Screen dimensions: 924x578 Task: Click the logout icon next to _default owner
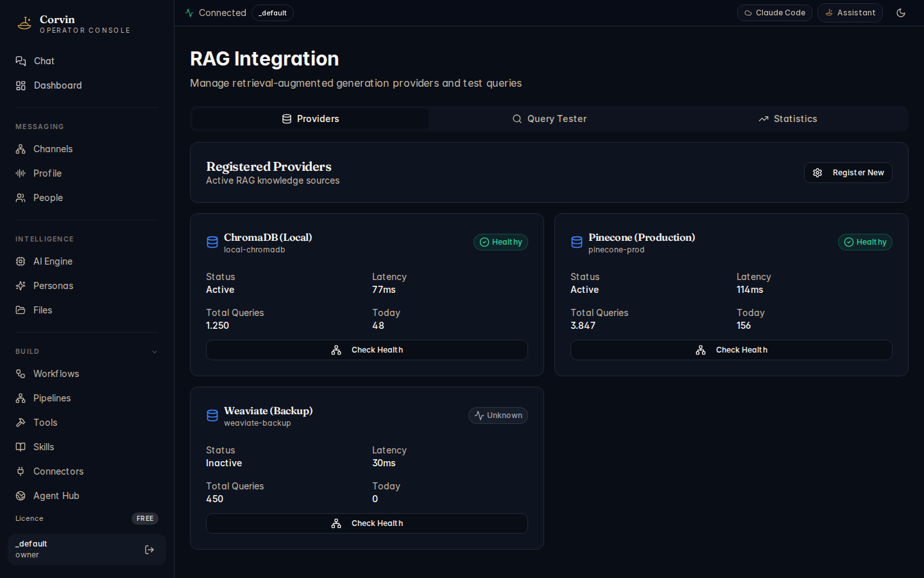click(150, 550)
